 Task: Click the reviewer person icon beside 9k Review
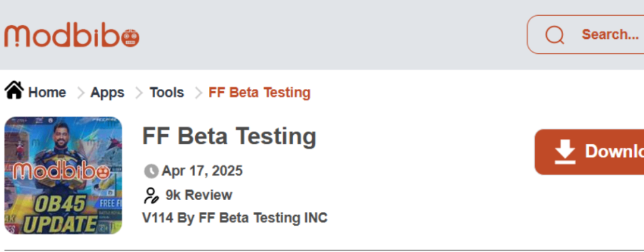tap(151, 195)
